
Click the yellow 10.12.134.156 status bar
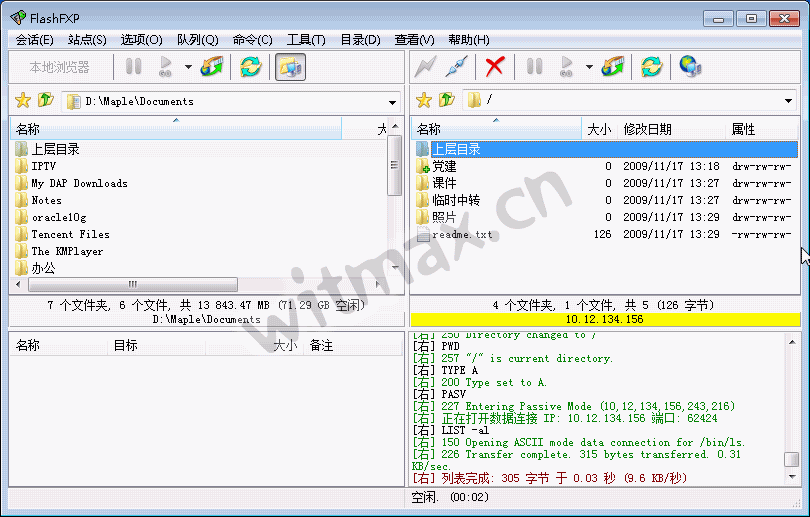coord(605,319)
